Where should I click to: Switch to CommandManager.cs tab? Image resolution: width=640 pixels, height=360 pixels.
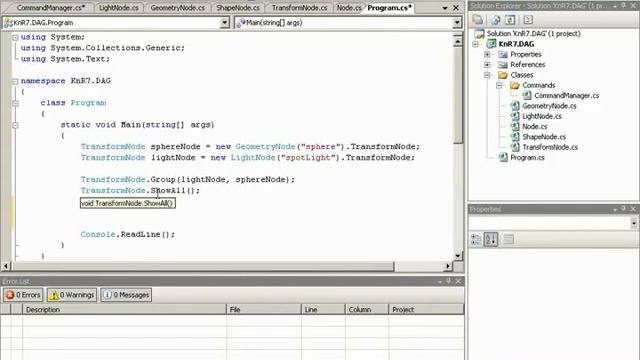coord(51,8)
